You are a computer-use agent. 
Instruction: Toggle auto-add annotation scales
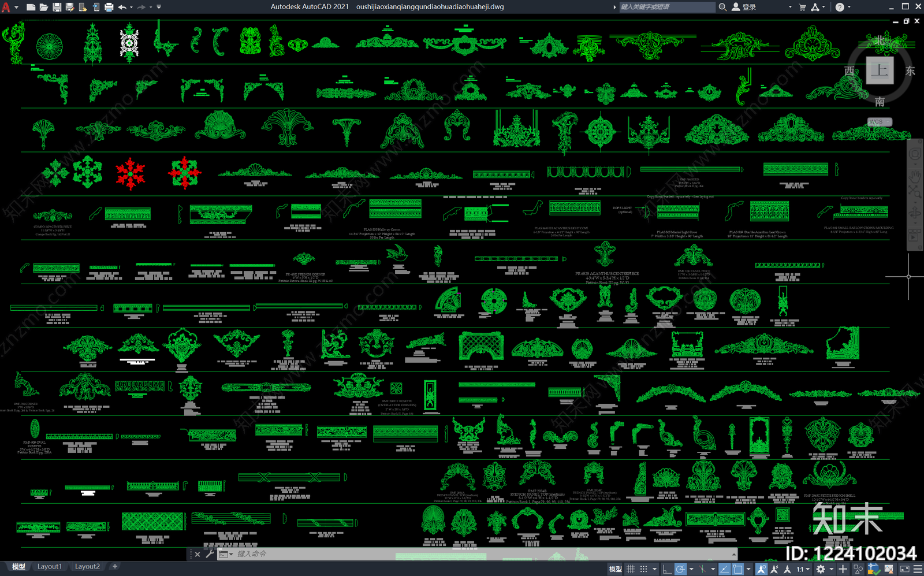coord(774,569)
